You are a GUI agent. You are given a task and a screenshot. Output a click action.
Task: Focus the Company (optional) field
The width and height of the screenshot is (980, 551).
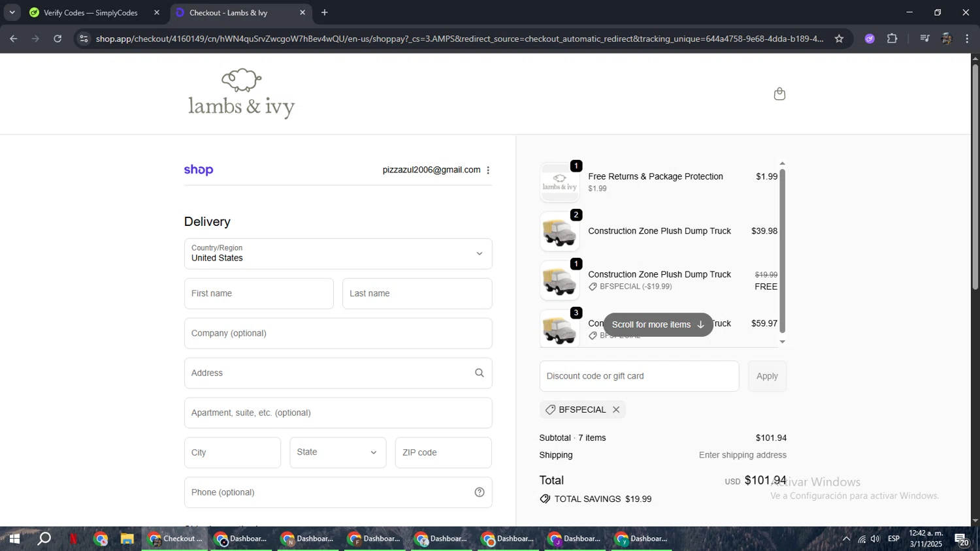[338, 334]
